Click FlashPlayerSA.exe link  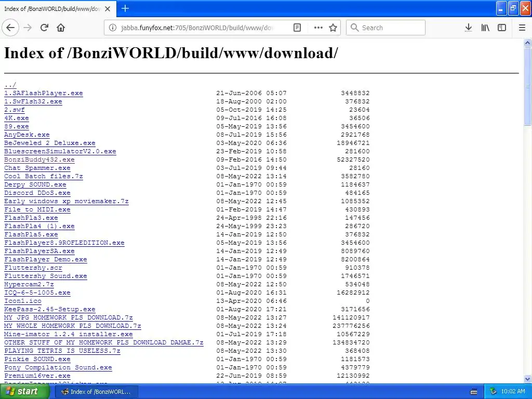(x=39, y=251)
